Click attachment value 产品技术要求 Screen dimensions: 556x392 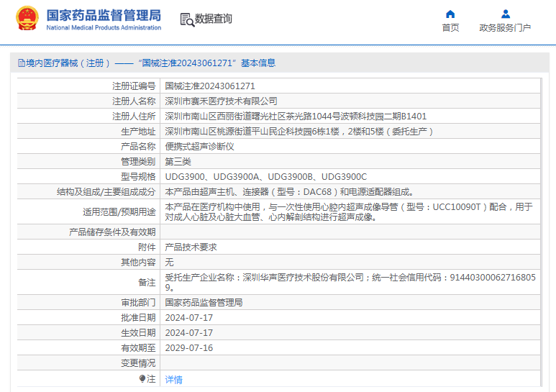pos(191,247)
